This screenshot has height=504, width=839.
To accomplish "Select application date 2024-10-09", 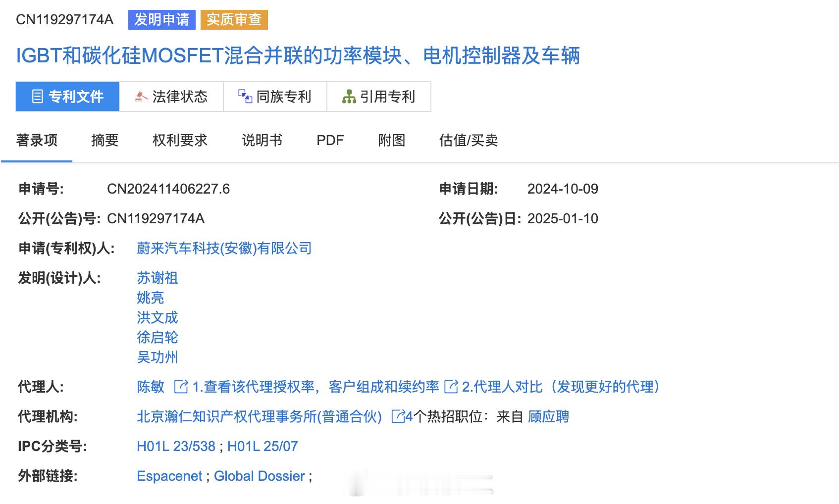I will [563, 189].
